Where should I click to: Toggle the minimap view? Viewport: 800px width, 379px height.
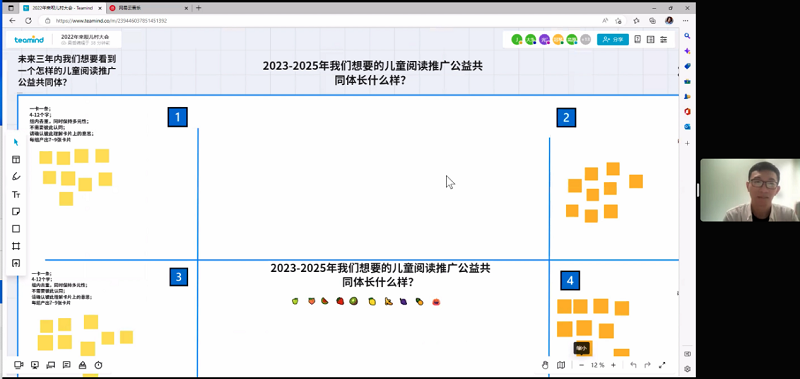561,365
